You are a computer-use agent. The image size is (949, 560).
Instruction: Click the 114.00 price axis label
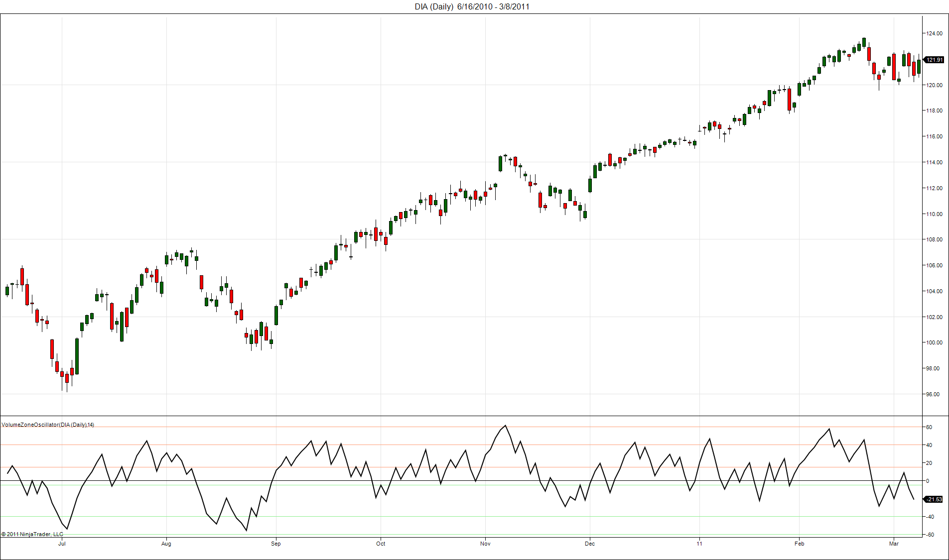(x=934, y=162)
